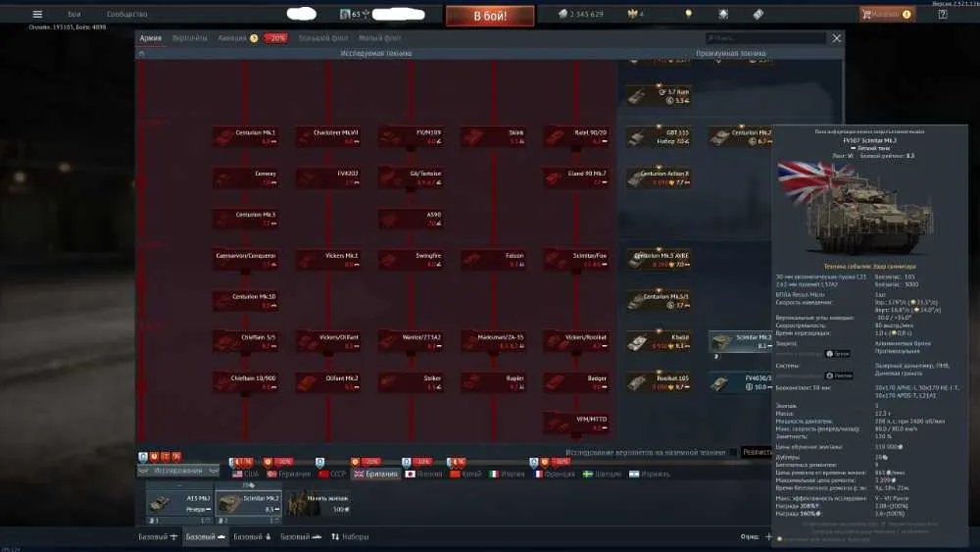Select the Falcon vehicle card

pyautogui.click(x=494, y=260)
